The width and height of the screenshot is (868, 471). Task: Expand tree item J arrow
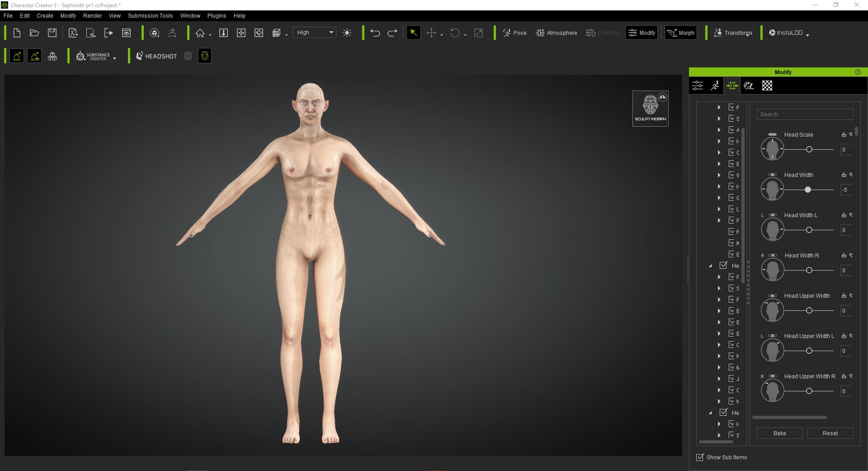[719, 379]
